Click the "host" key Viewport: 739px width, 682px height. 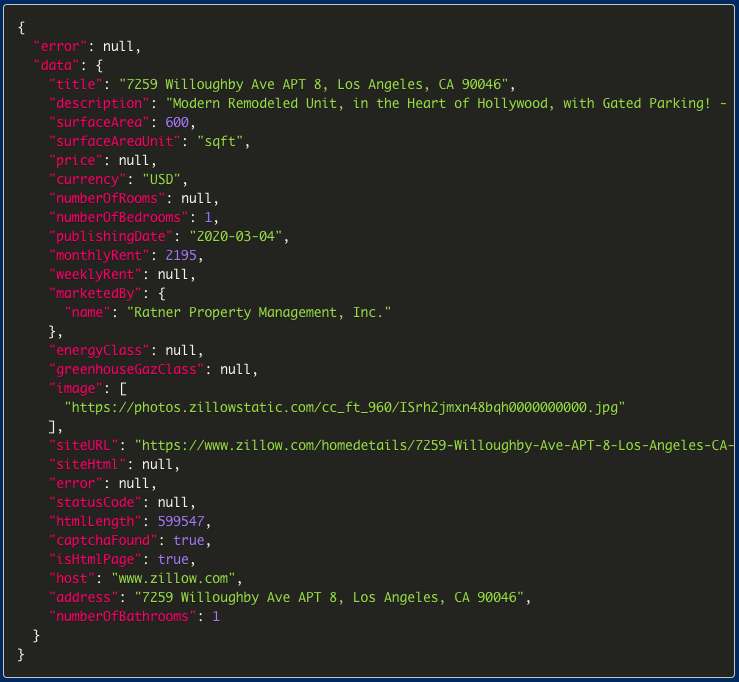72,579
